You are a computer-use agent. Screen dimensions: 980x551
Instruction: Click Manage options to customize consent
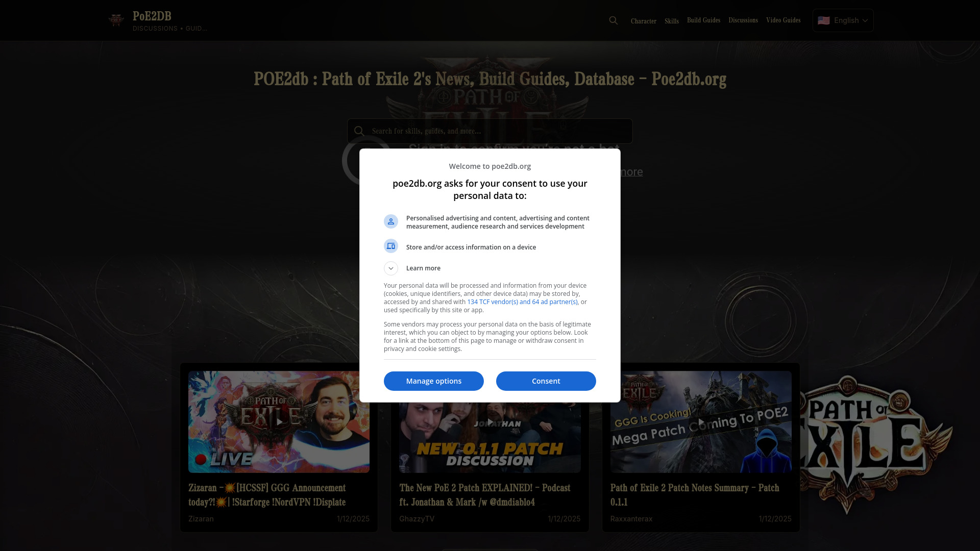coord(433,381)
